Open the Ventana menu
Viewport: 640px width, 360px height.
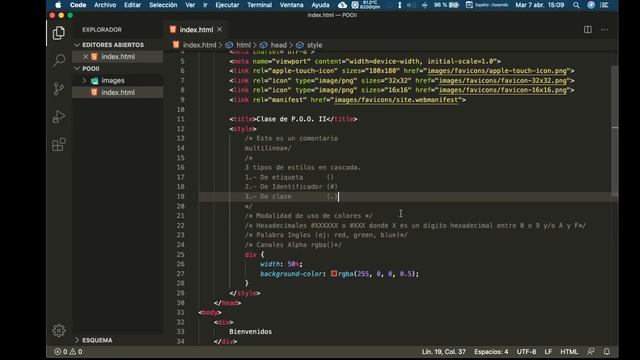291,5
